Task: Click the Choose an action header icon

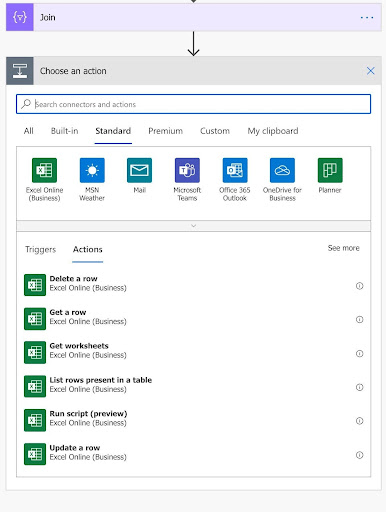Action: click(x=20, y=71)
